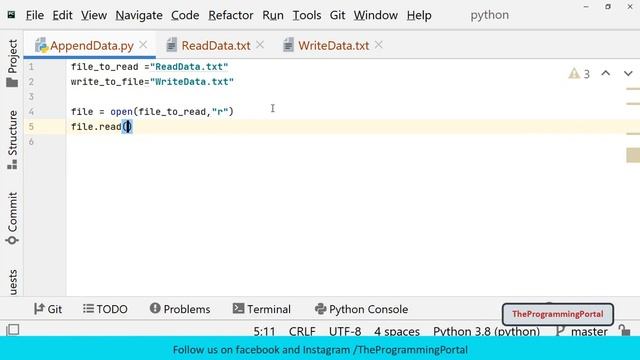
Task: Click the open function call on line 4
Action: tap(121, 111)
